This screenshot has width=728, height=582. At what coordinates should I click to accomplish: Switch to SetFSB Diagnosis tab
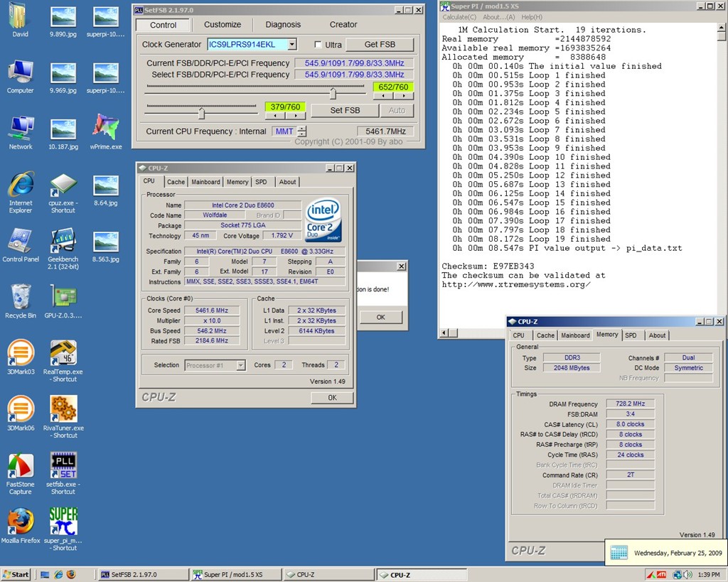(x=283, y=25)
